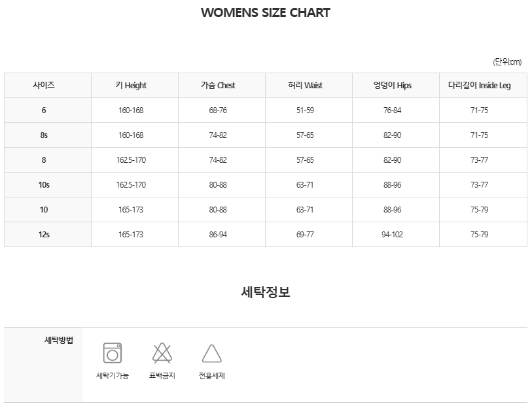The height and width of the screenshot is (406, 532).
Task: Click the 세탁방법 row label
Action: click(59, 340)
